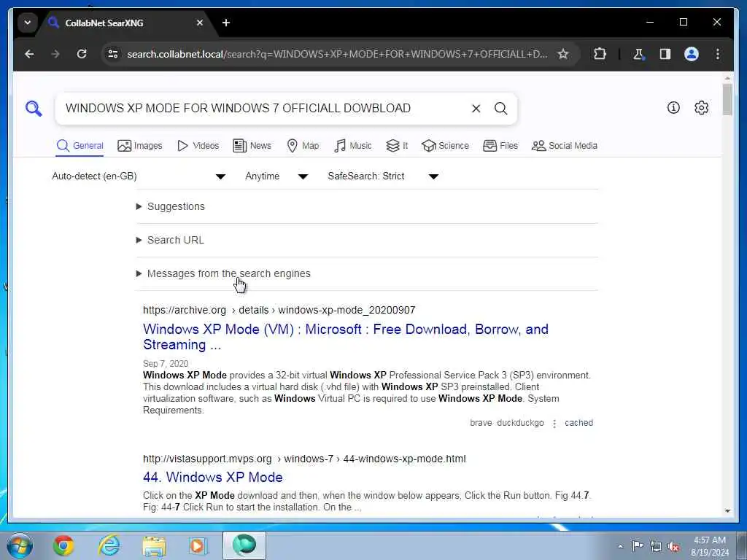The width and height of the screenshot is (747, 560).
Task: Open Windows Media Player taskbar icon
Action: pos(197,546)
